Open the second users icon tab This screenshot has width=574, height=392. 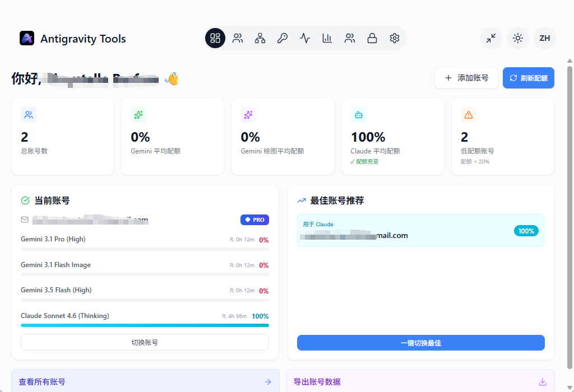pyautogui.click(x=350, y=38)
